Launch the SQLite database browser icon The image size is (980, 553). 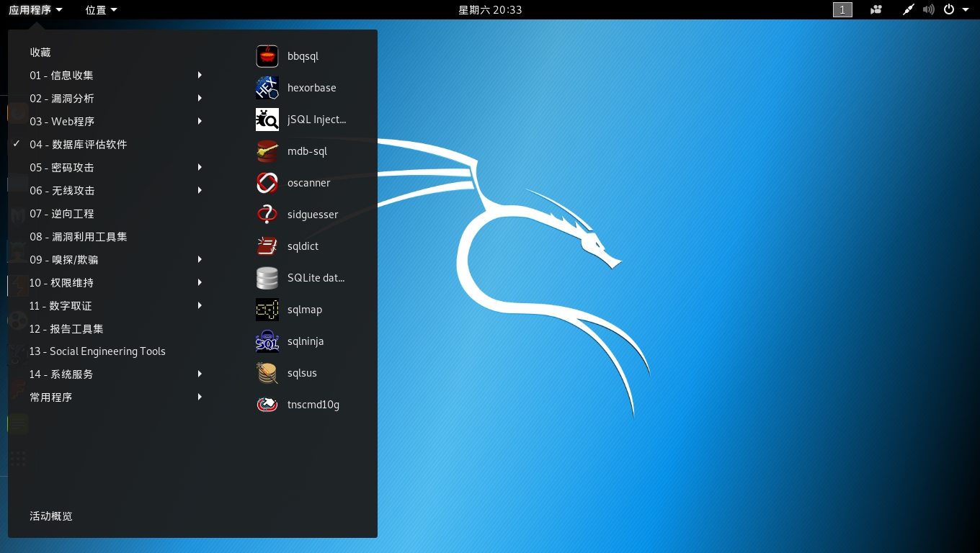coord(267,278)
